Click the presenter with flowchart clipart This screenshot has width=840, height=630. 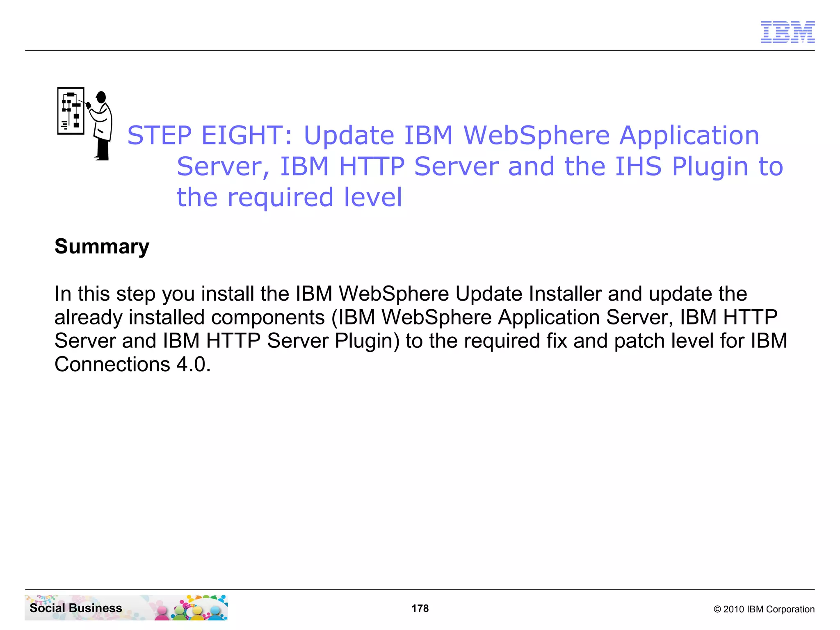[85, 123]
